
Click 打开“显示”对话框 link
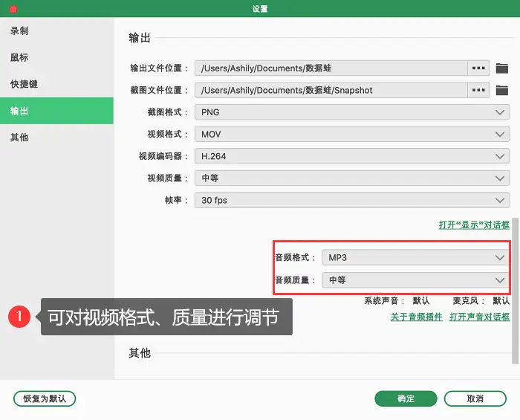point(474,225)
